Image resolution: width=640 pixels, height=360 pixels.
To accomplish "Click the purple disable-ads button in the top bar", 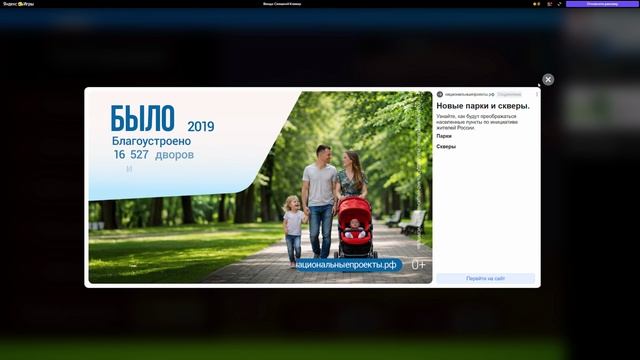I will pos(602,4).
